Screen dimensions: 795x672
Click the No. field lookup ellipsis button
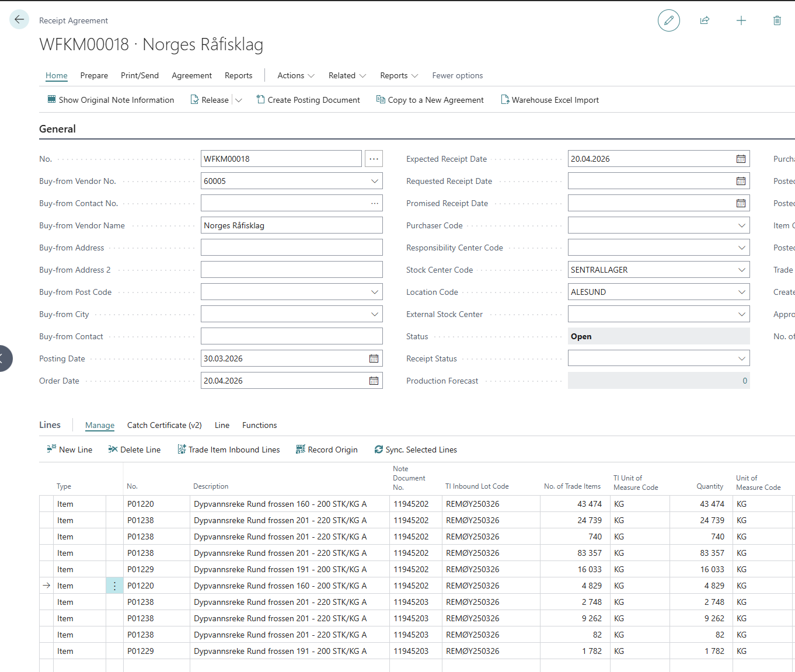tap(374, 159)
